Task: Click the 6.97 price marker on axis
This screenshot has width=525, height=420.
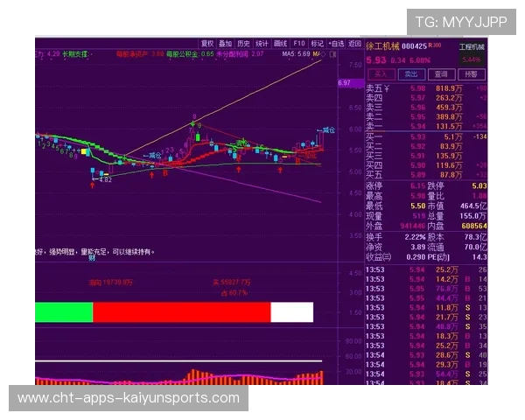Action: coord(344,82)
